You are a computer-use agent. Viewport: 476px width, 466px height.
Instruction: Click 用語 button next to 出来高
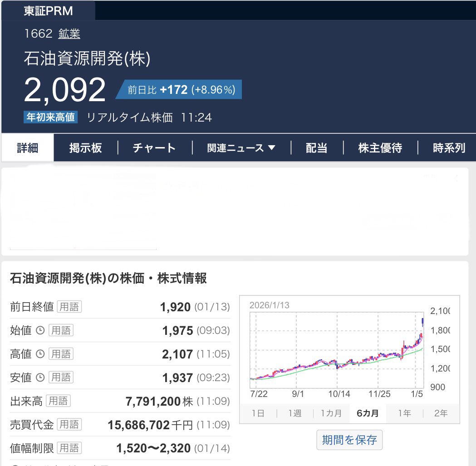pos(58,401)
